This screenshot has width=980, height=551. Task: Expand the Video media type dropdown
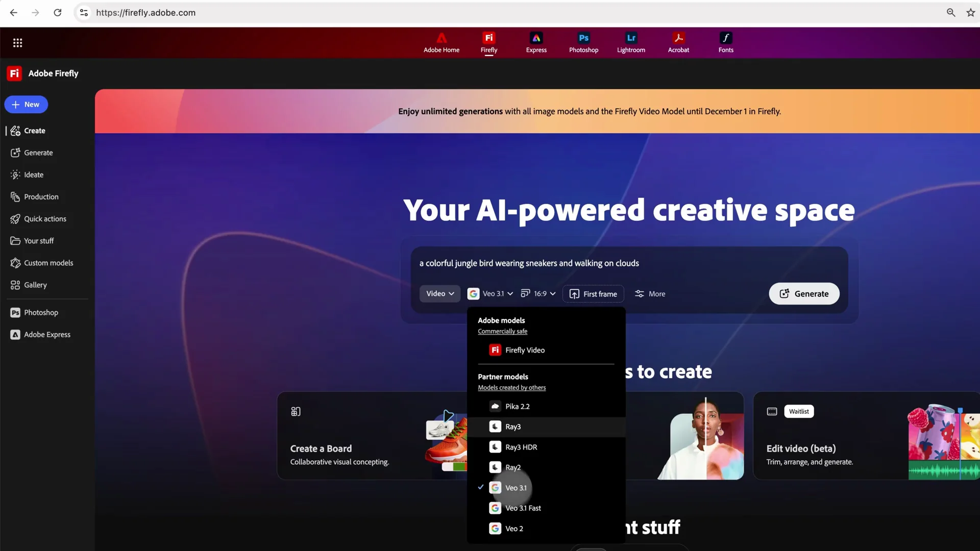click(439, 293)
